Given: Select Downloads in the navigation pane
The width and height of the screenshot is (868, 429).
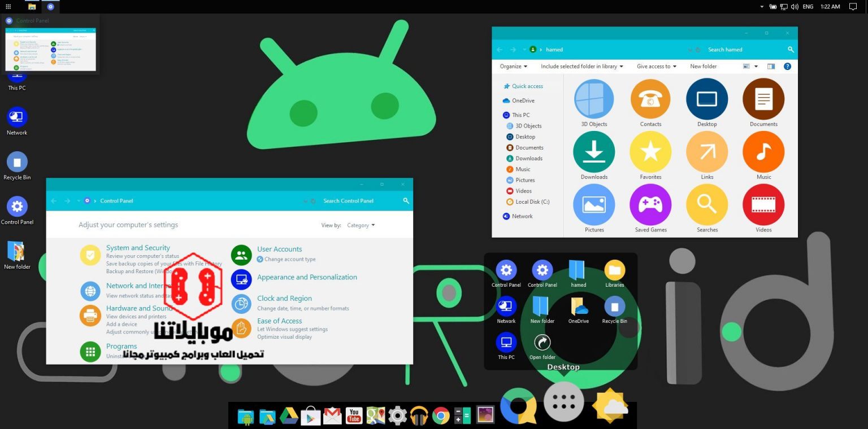Looking at the screenshot, I should click(x=528, y=159).
